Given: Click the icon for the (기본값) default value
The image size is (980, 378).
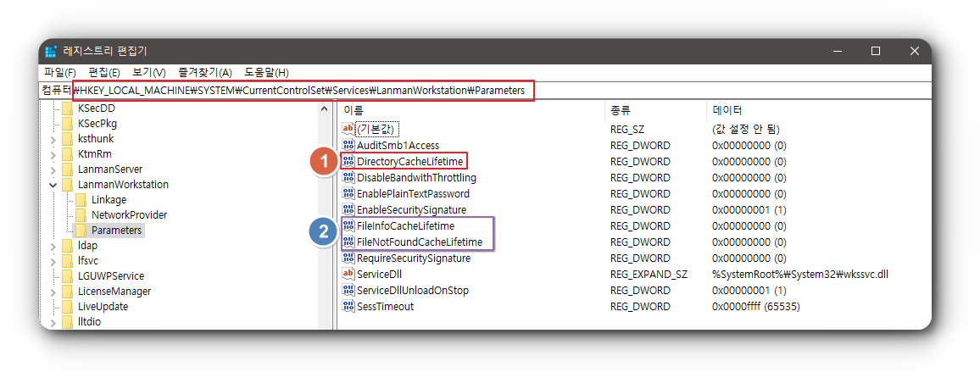Looking at the screenshot, I should (x=348, y=129).
